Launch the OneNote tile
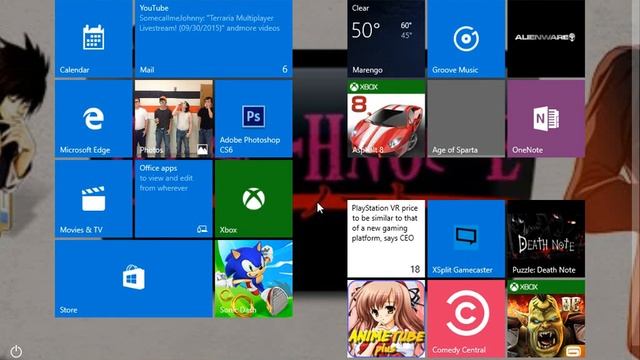Screen dimensions: 640x360 [x=546, y=118]
